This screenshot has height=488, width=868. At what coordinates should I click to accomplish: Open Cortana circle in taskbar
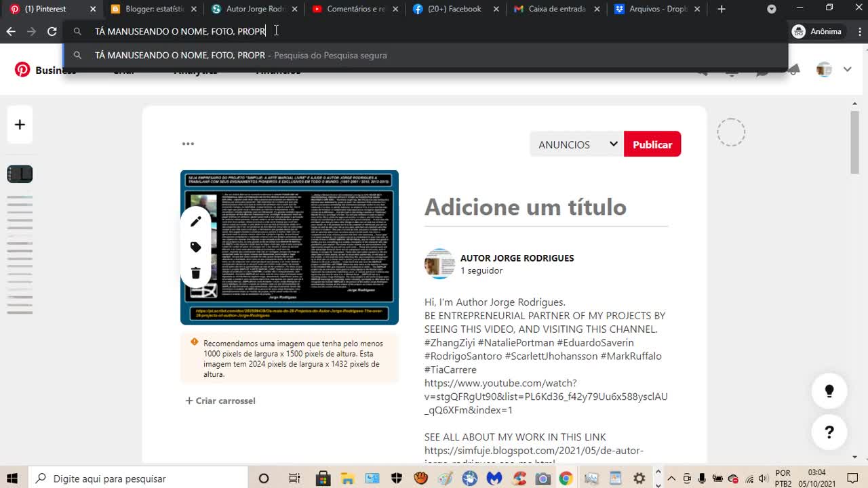coord(264,479)
